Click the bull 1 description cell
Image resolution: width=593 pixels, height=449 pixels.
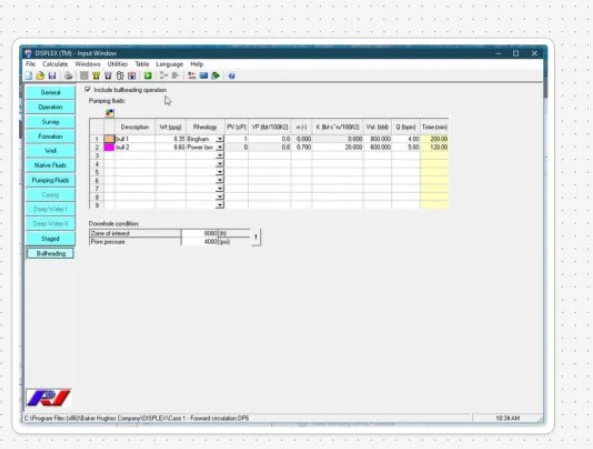coord(135,139)
